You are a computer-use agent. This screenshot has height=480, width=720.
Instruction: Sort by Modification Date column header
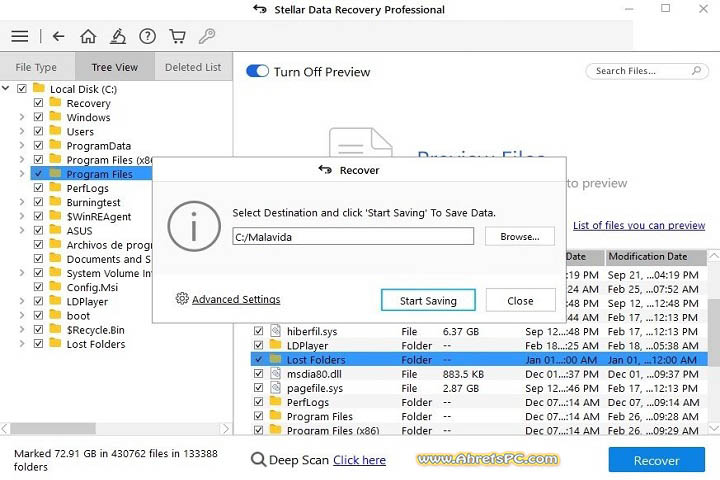click(656, 257)
